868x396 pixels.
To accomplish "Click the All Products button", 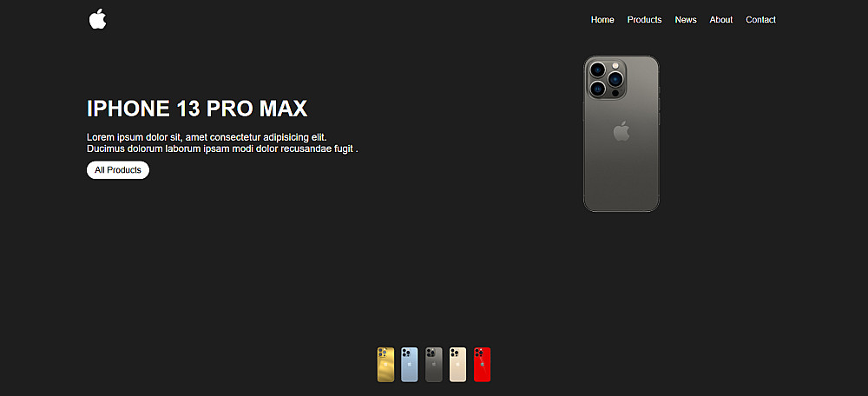I will point(118,170).
